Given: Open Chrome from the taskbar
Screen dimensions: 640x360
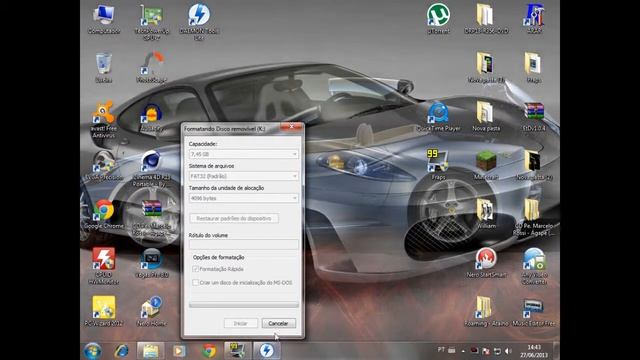Looking at the screenshot, I should coord(209,351).
